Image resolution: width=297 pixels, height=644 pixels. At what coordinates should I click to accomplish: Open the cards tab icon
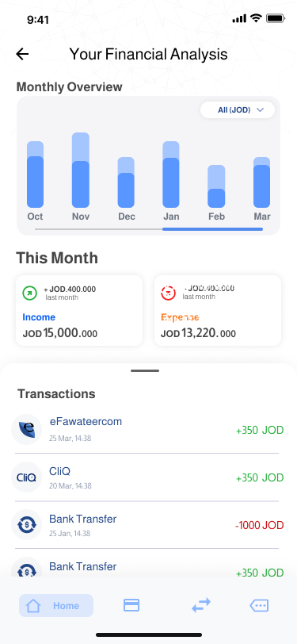point(131,605)
